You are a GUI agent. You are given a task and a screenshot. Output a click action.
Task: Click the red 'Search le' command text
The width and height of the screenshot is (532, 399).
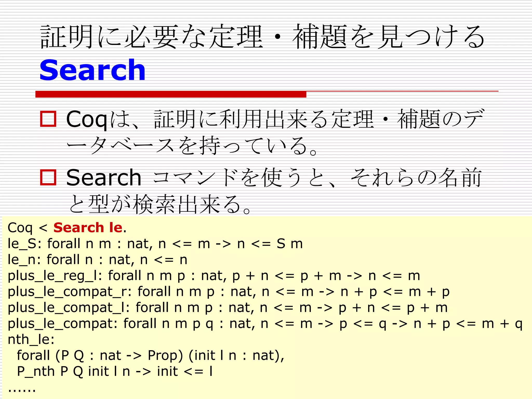(x=88, y=228)
